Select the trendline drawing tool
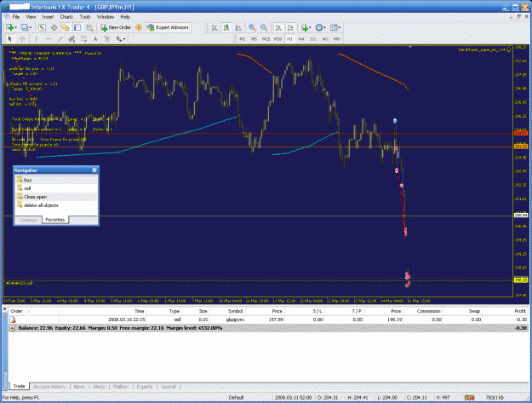 pyautogui.click(x=60, y=39)
